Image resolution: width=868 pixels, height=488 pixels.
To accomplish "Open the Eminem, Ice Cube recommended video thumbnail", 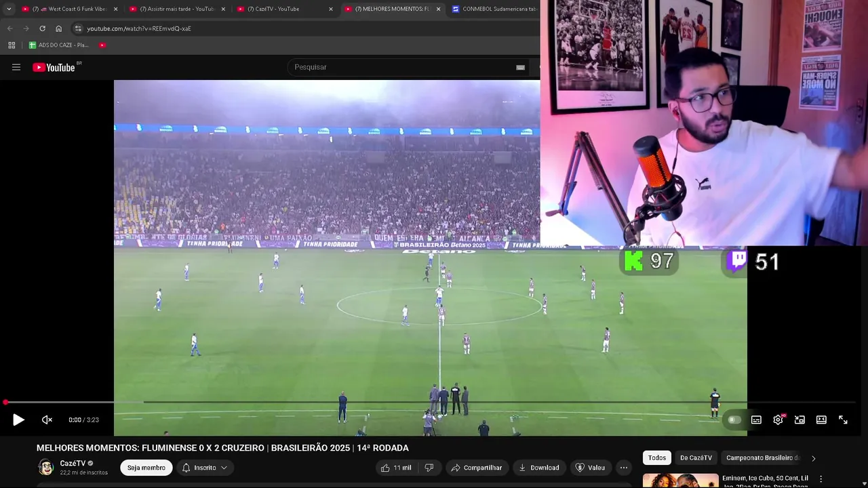I will coord(680,481).
